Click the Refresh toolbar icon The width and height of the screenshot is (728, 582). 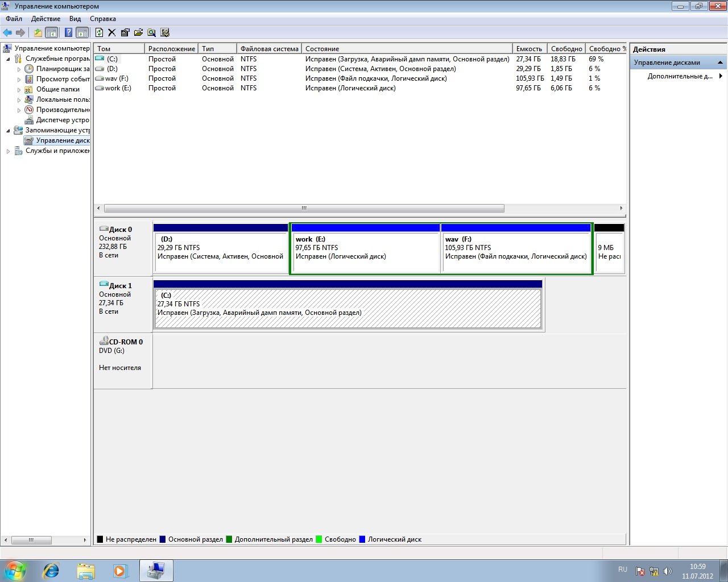(x=99, y=32)
